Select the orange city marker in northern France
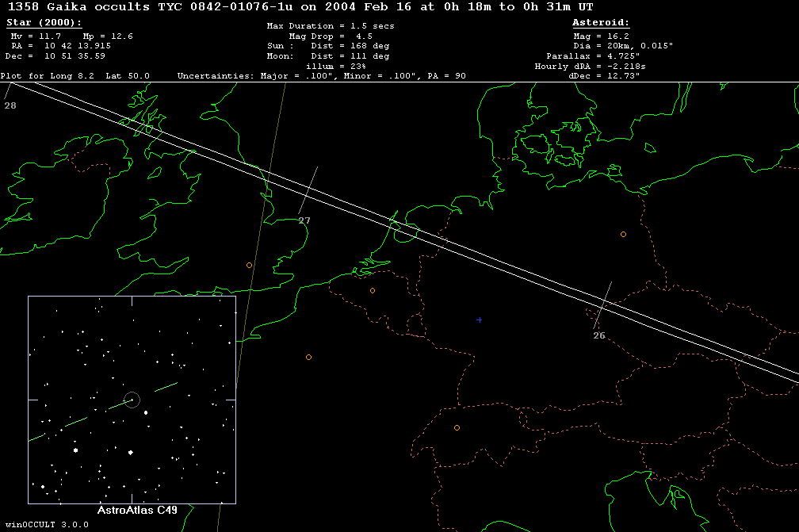 click(x=308, y=357)
